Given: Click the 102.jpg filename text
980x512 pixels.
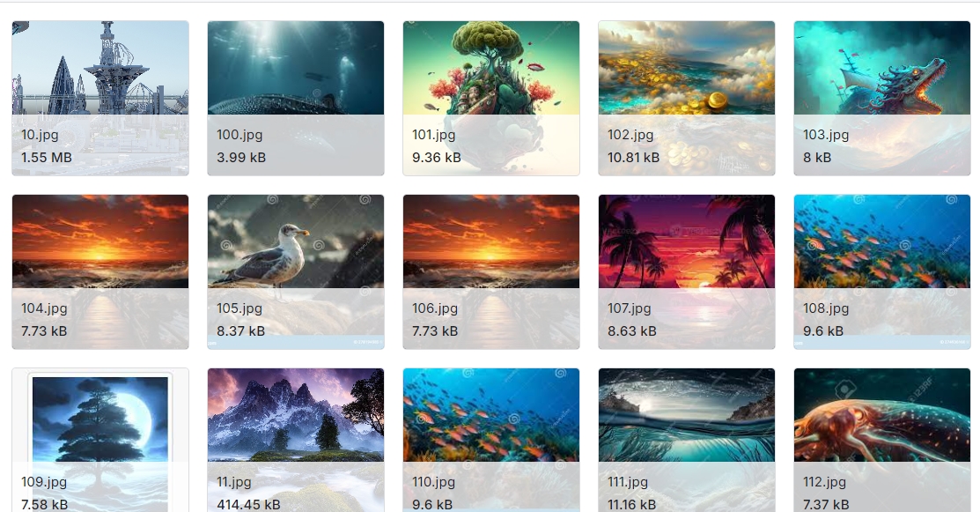Looking at the screenshot, I should tap(630, 135).
